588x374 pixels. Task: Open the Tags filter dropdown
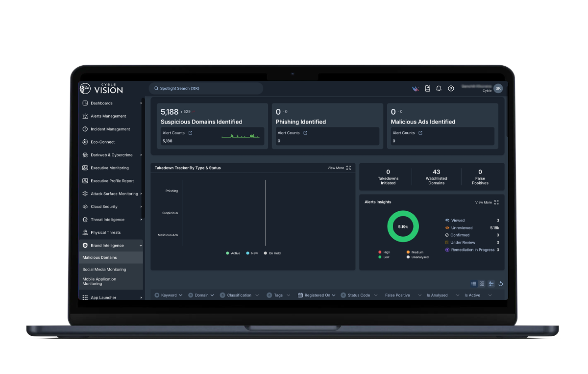coord(279,296)
